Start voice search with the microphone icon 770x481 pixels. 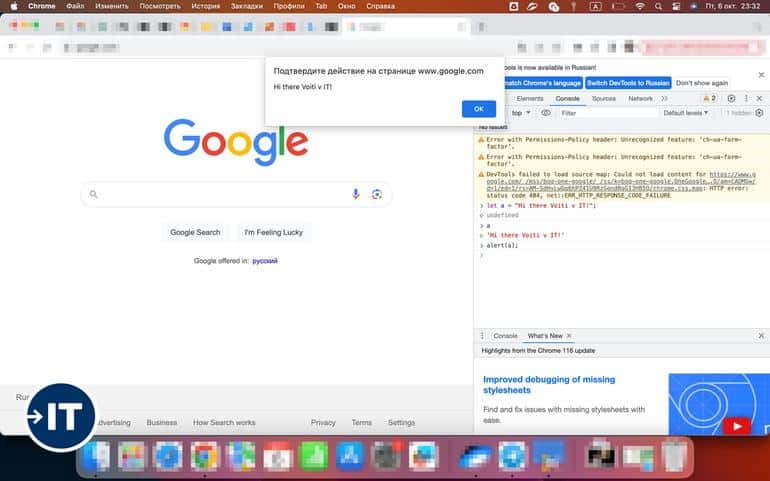356,195
